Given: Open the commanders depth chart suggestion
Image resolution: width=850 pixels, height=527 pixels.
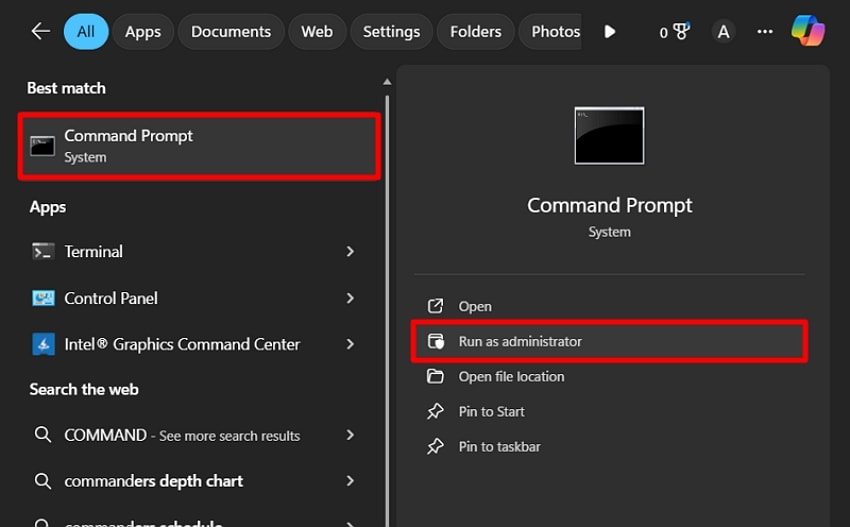Looking at the screenshot, I should 194,481.
